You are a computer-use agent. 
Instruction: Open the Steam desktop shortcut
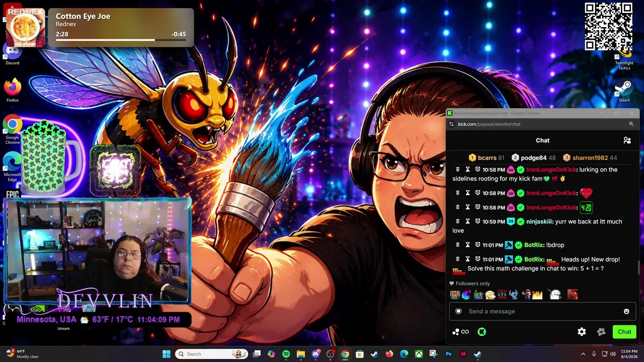point(624,92)
